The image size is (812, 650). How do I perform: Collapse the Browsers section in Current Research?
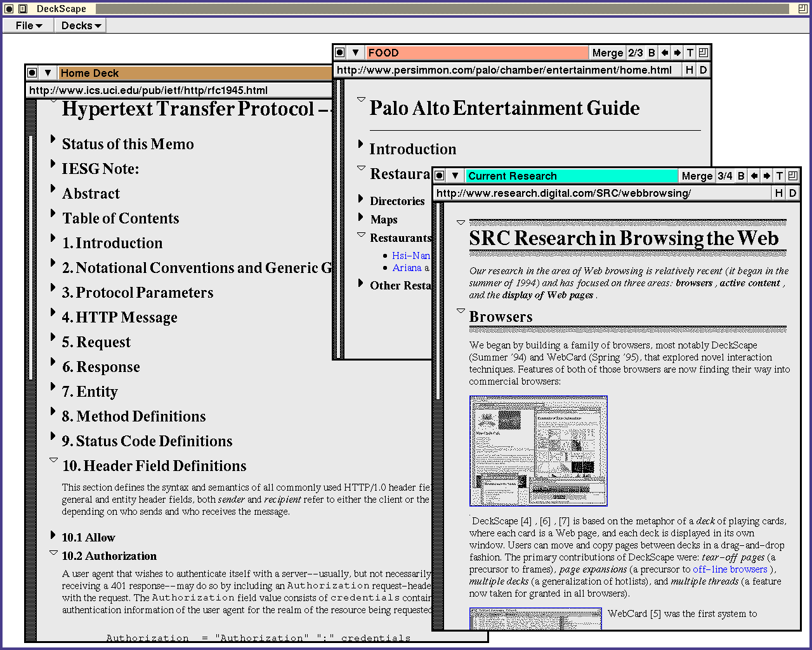click(461, 311)
